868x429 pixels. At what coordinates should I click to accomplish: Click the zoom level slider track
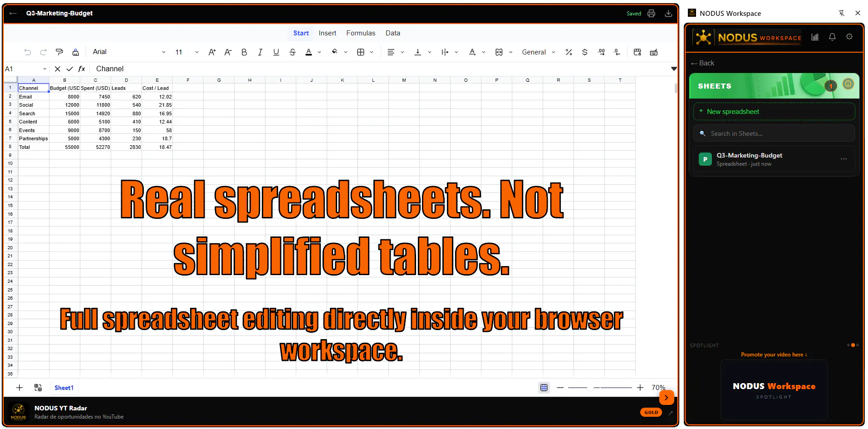600,388
